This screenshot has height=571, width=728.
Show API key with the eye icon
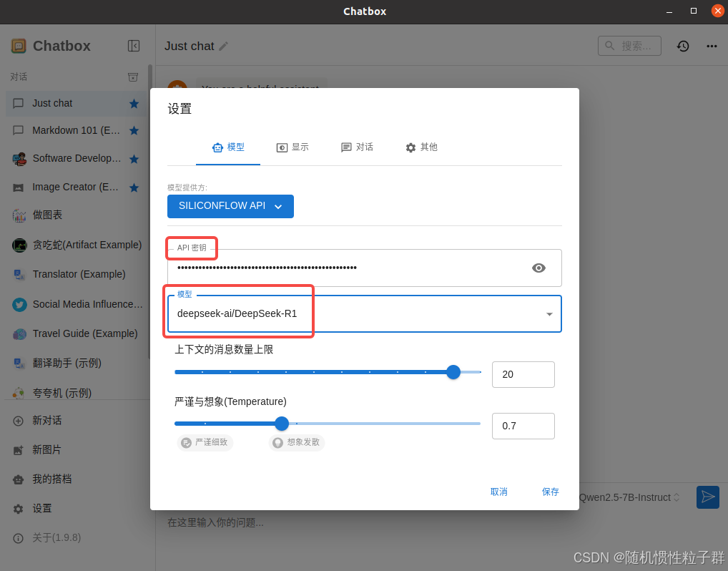pos(538,268)
